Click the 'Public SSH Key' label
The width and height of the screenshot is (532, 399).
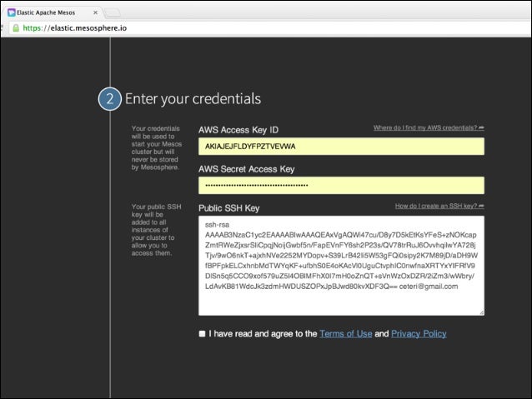[229, 207]
